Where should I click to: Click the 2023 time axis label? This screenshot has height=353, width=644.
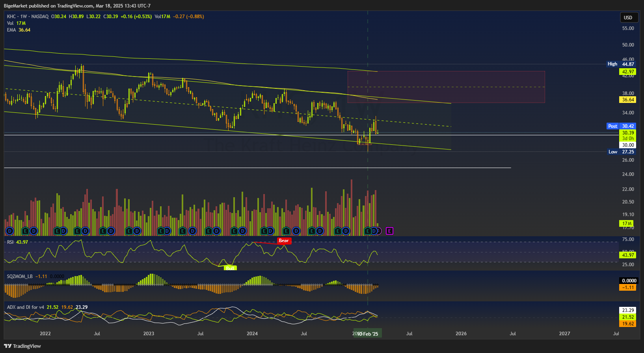(x=149, y=334)
